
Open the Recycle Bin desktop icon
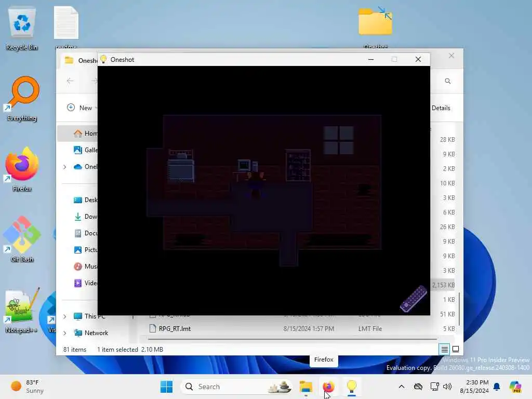coord(22,29)
